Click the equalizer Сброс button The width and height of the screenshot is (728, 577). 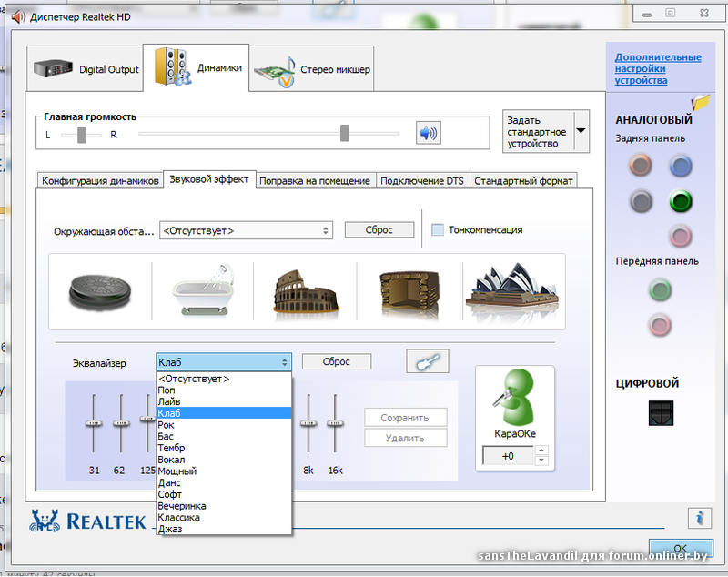pyautogui.click(x=337, y=361)
